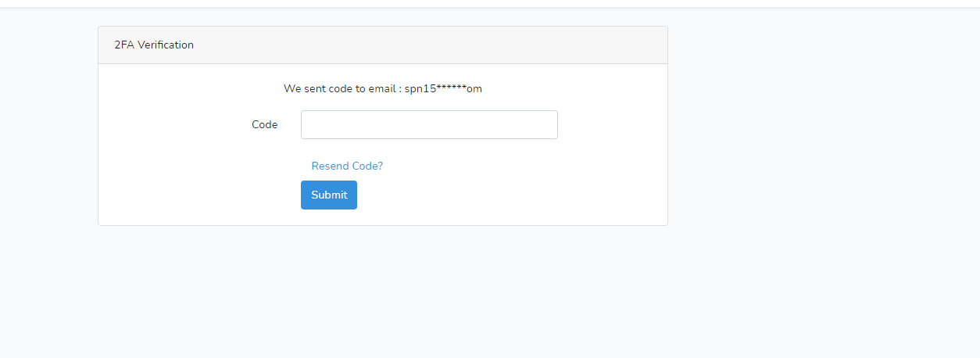The width and height of the screenshot is (980, 358).
Task: Click the Submit button
Action: 329,195
